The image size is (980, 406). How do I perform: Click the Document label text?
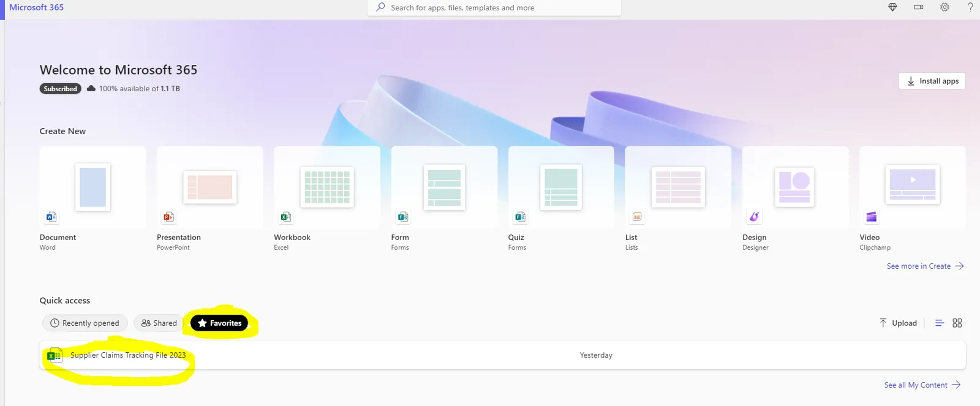pyautogui.click(x=58, y=237)
